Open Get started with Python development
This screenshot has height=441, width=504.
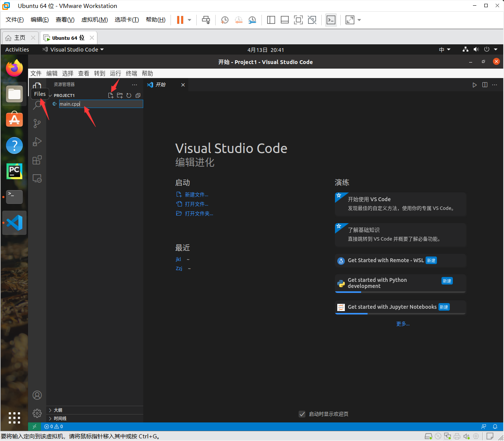[x=401, y=283]
